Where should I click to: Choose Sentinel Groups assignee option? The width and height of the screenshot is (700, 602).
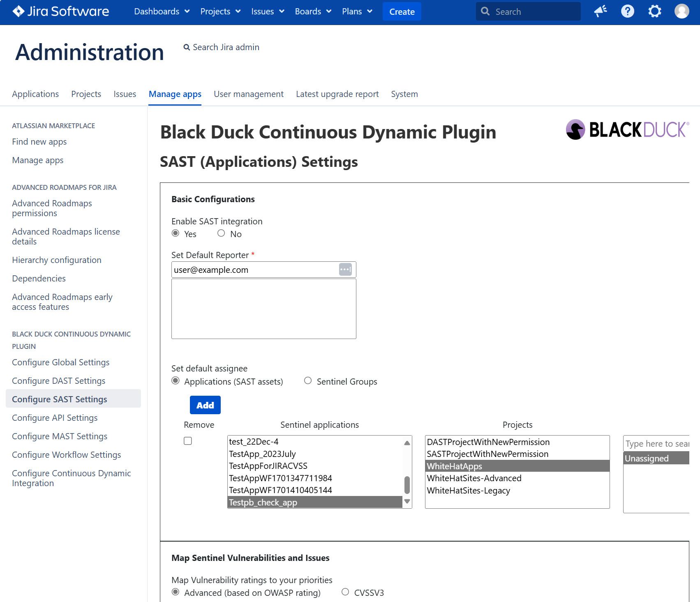tap(308, 381)
